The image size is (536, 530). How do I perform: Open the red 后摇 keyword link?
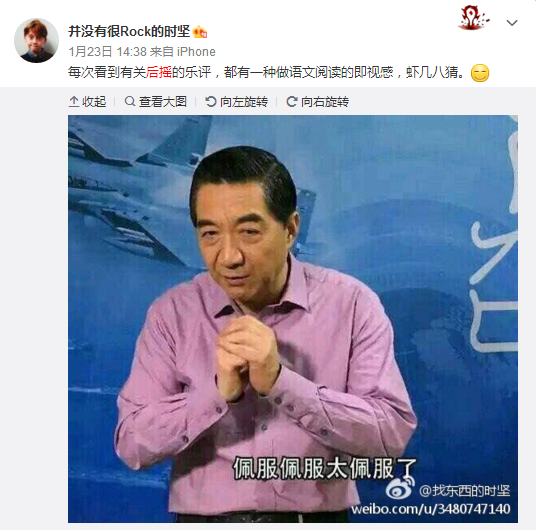point(159,72)
